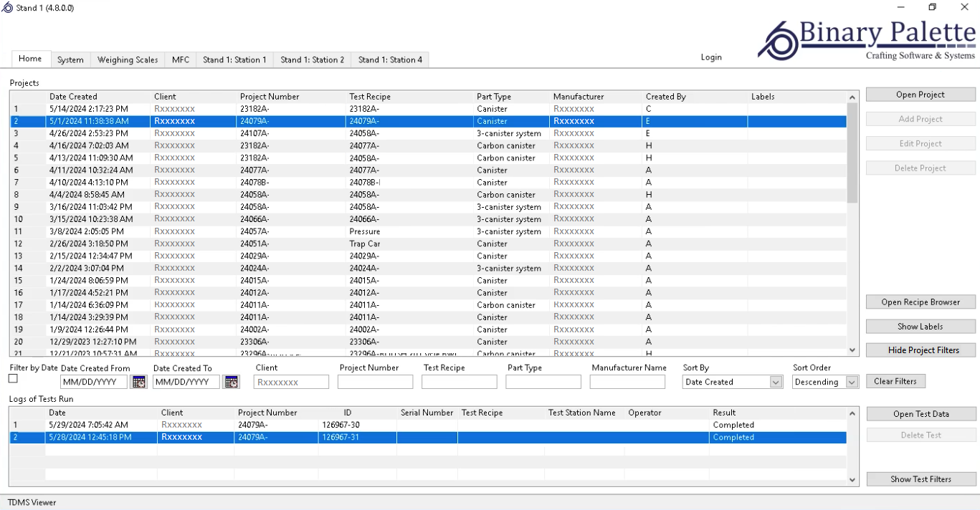980x510 pixels.
Task: Click the Binary Palette logo
Action: point(867,40)
